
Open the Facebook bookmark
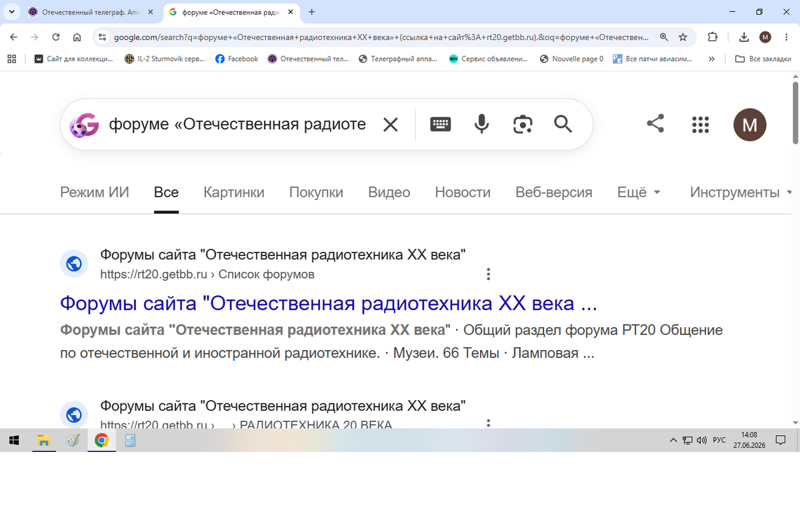tap(237, 59)
